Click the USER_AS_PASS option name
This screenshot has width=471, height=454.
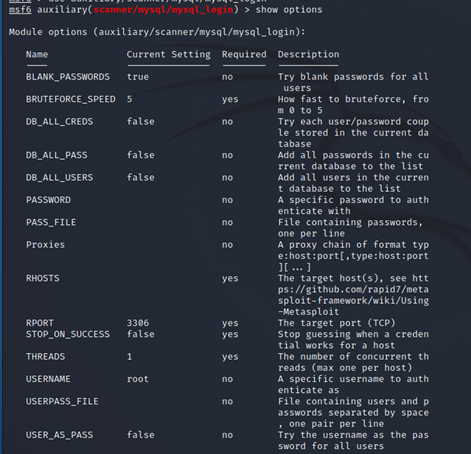click(59, 435)
